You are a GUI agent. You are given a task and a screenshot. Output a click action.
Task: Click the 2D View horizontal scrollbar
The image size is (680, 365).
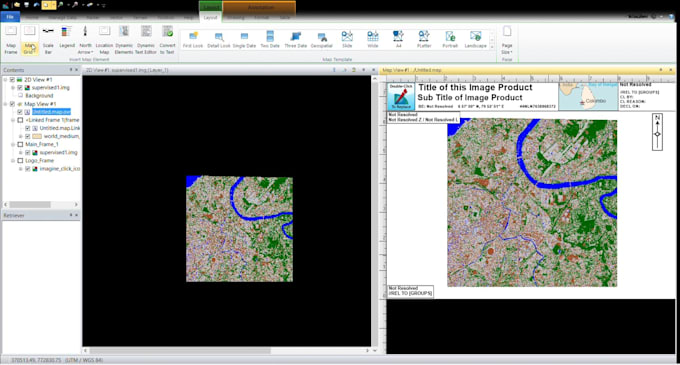pyautogui.click(x=180, y=350)
